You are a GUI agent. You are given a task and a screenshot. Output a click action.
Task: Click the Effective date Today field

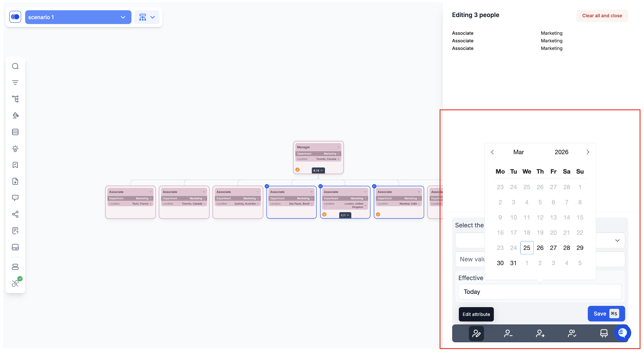[540, 292]
